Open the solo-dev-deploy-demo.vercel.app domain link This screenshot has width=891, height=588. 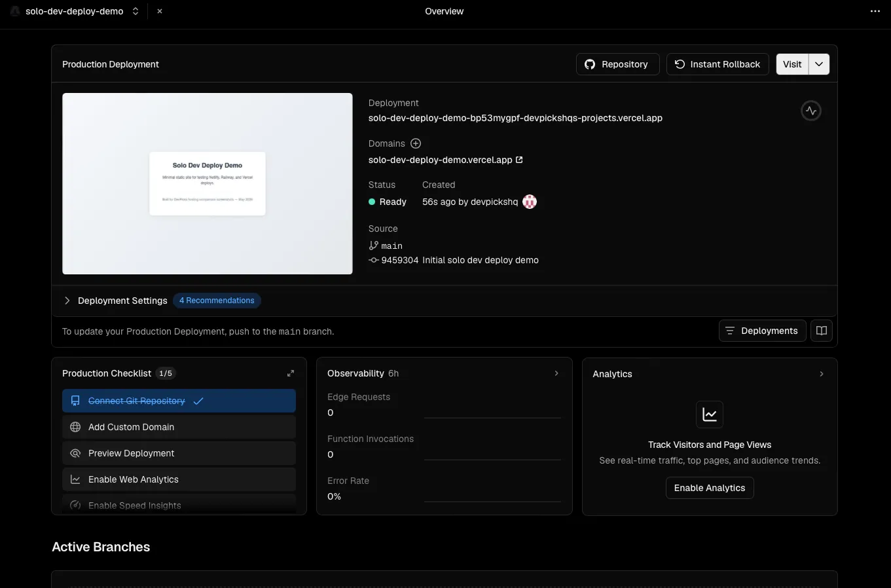[x=440, y=160]
